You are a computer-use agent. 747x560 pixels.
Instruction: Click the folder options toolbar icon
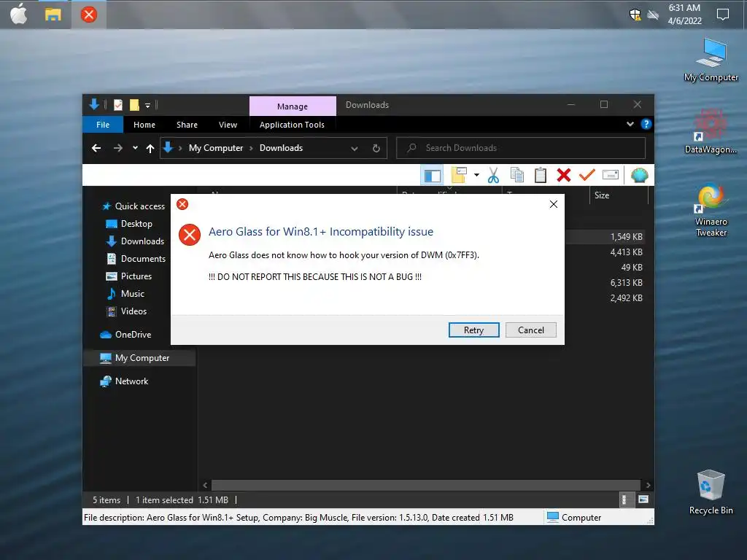click(459, 175)
